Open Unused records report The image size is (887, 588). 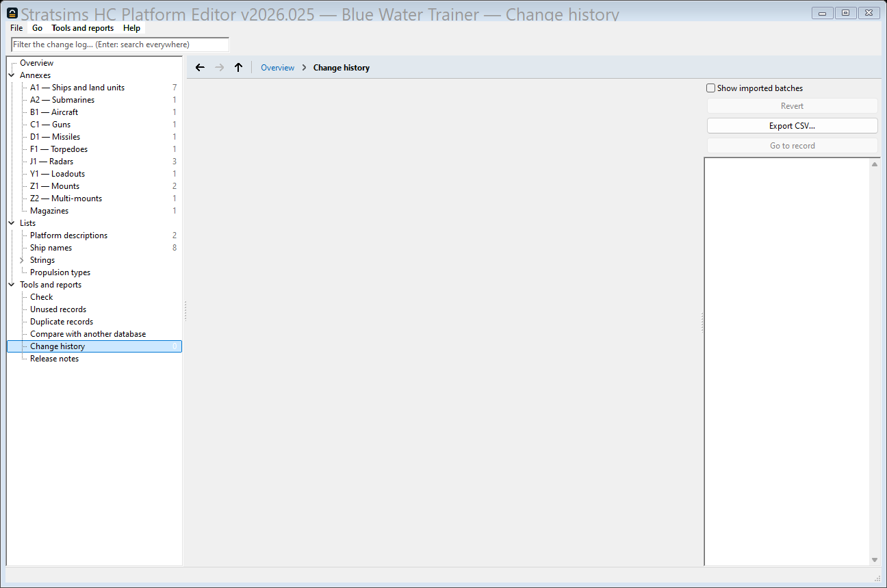(58, 309)
